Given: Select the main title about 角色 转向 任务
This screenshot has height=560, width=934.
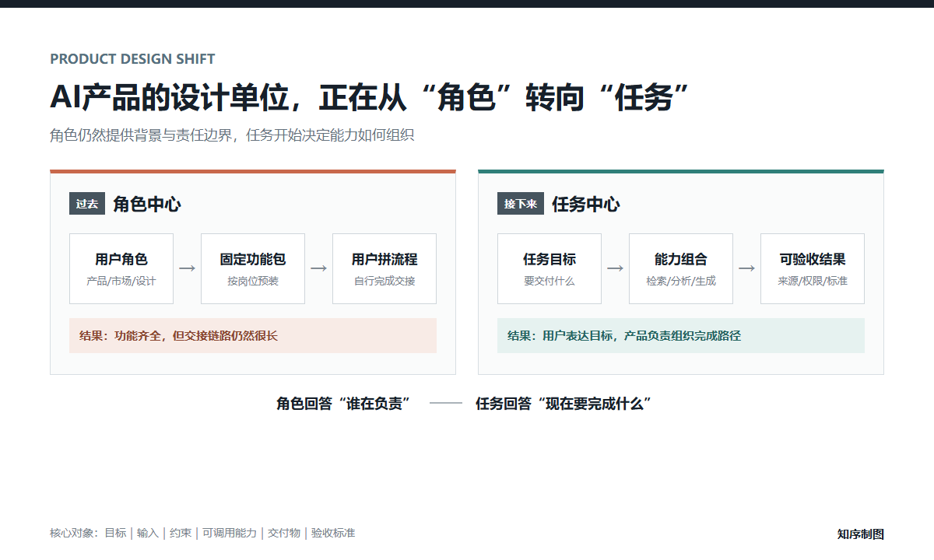Looking at the screenshot, I should [x=370, y=97].
